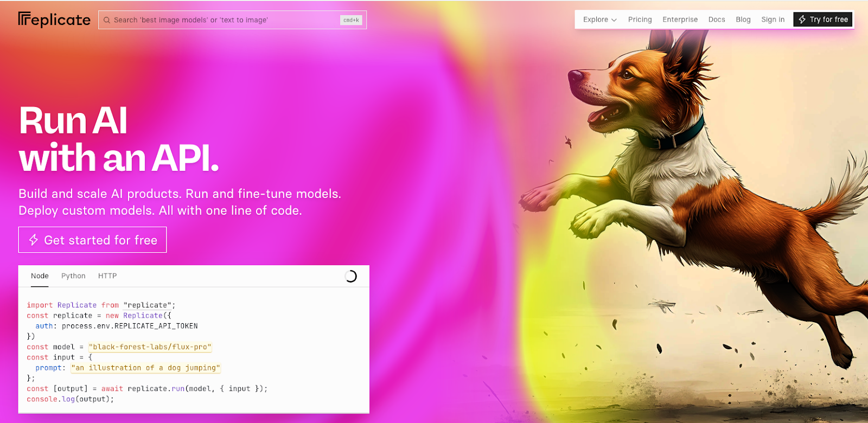Click the "black-forest-labs/flux-pro" model string
Viewport: 868px width, 423px height.
point(150,347)
